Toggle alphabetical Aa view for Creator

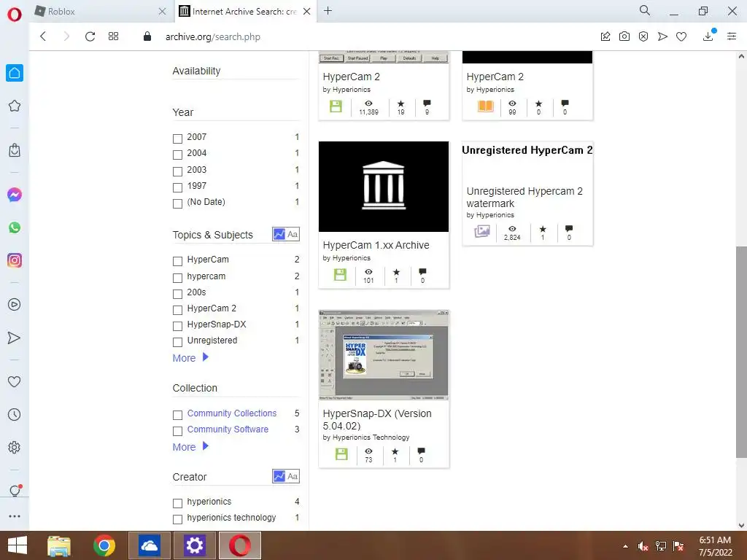pyautogui.click(x=293, y=476)
